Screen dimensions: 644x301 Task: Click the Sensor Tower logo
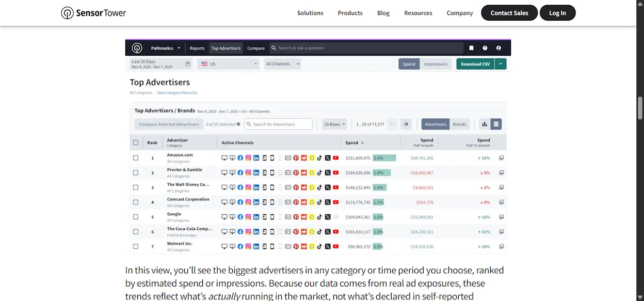point(93,13)
